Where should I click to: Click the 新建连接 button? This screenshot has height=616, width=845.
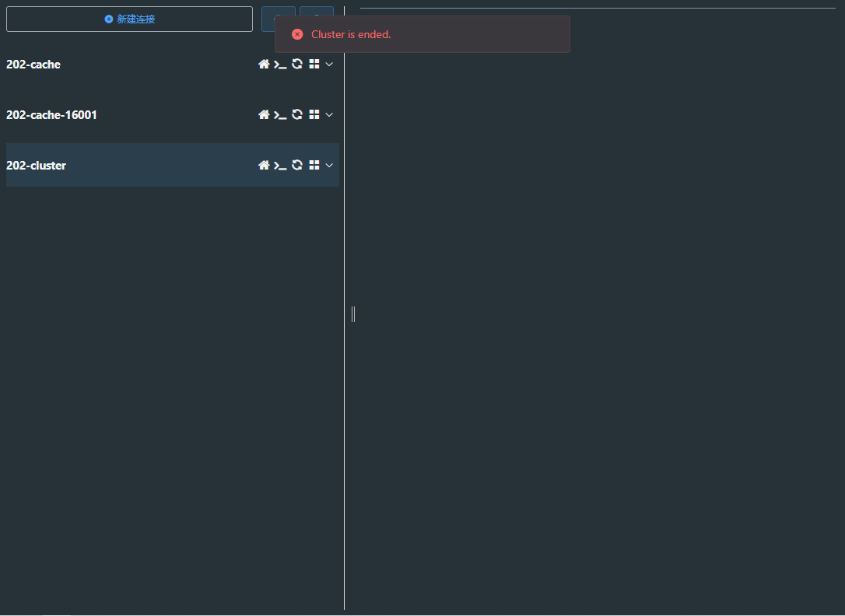(128, 19)
